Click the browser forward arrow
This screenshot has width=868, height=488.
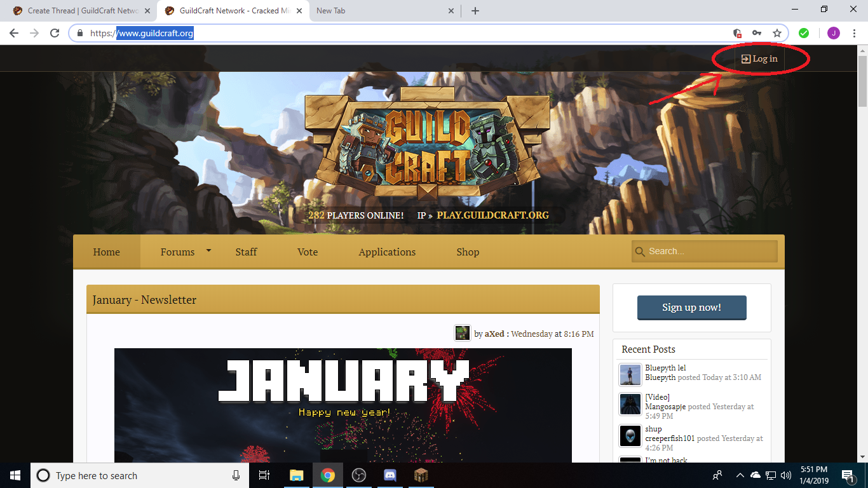tap(34, 33)
